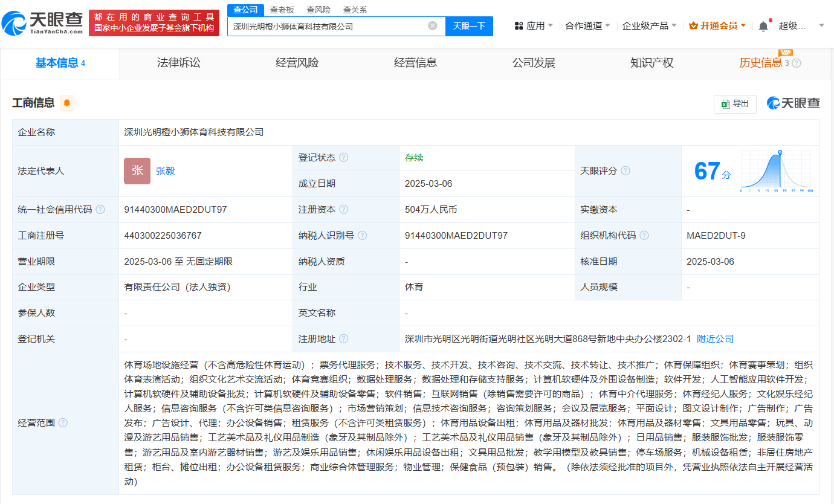Image resolution: width=834 pixels, height=504 pixels.
Task: Click the company name search input field
Action: pos(326,26)
